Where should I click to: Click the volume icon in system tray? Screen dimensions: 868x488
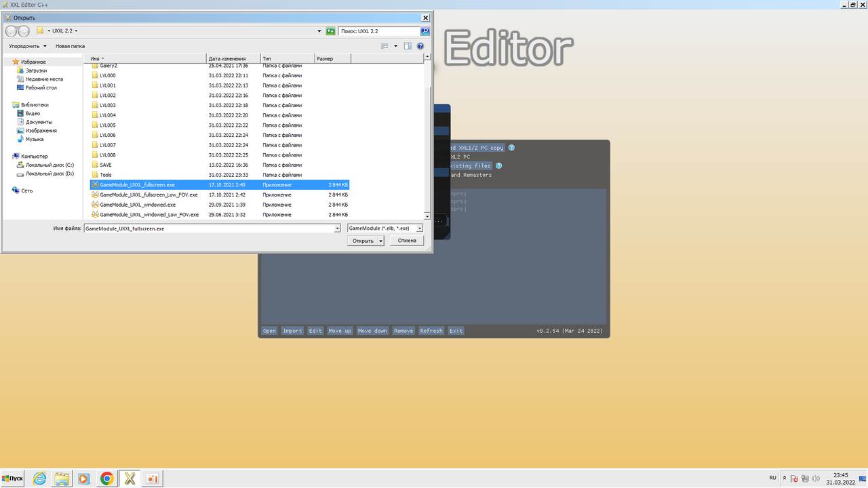click(x=816, y=479)
